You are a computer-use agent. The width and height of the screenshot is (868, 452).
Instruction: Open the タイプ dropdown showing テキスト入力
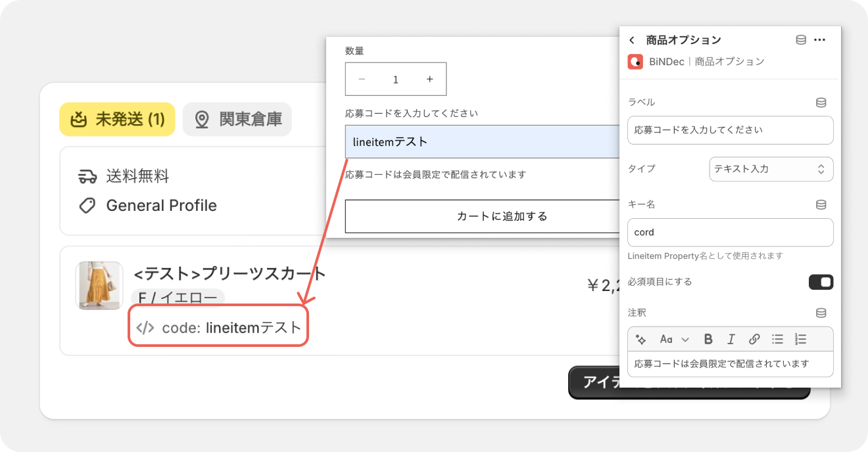point(771,169)
